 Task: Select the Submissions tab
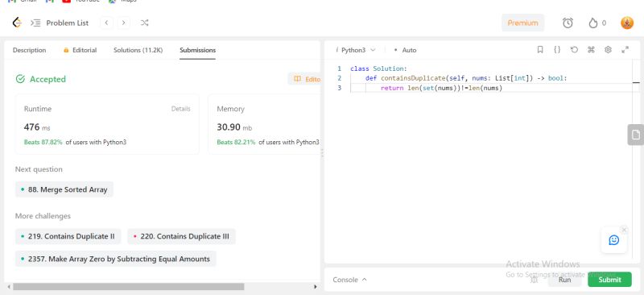click(197, 50)
